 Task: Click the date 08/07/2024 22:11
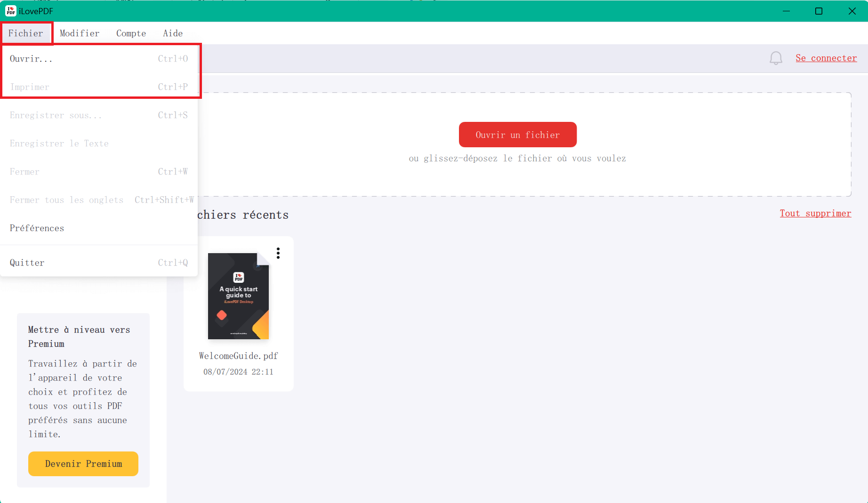click(238, 372)
